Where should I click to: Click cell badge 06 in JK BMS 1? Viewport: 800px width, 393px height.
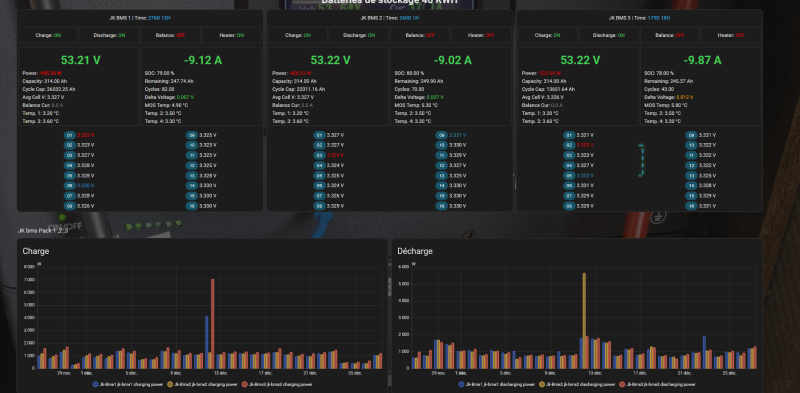click(x=69, y=186)
